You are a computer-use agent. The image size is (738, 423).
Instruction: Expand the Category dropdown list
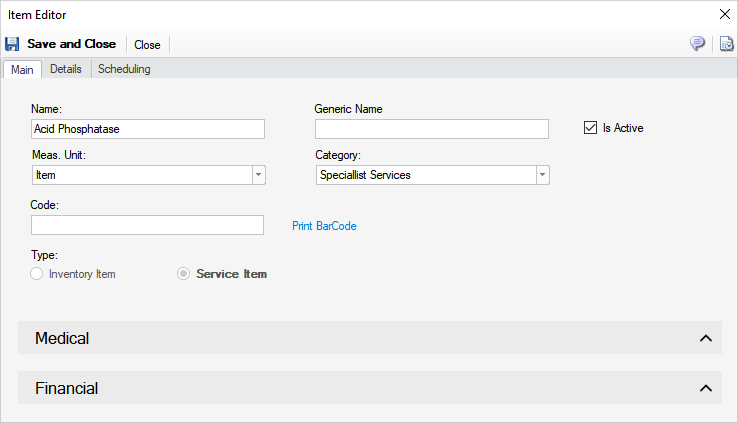coord(542,175)
